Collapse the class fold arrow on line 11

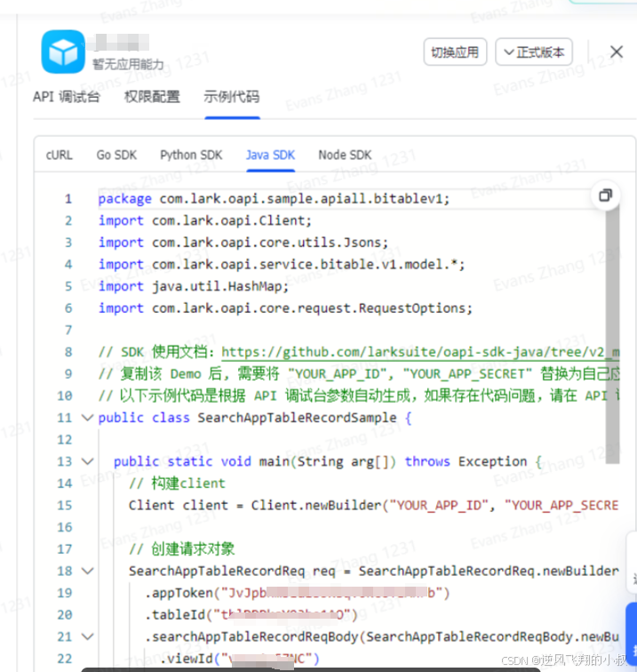(x=87, y=418)
